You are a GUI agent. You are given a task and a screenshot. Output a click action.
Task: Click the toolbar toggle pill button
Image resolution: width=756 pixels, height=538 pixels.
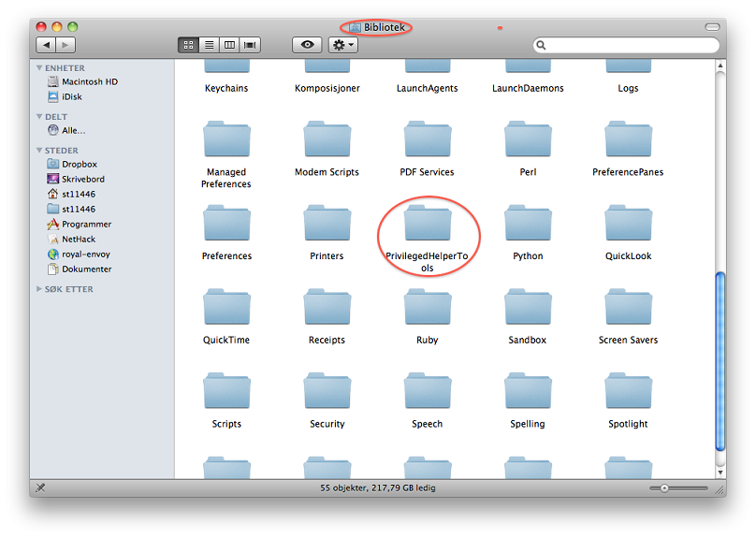(714, 26)
